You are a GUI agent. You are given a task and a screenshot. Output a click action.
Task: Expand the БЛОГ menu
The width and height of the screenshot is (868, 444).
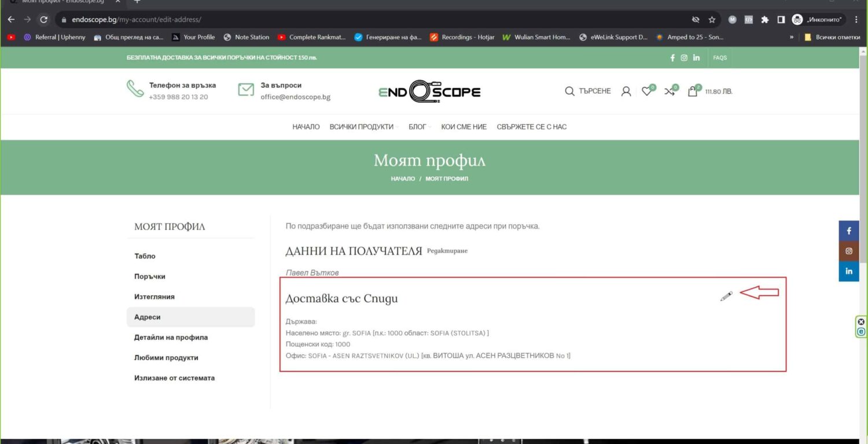420,127
